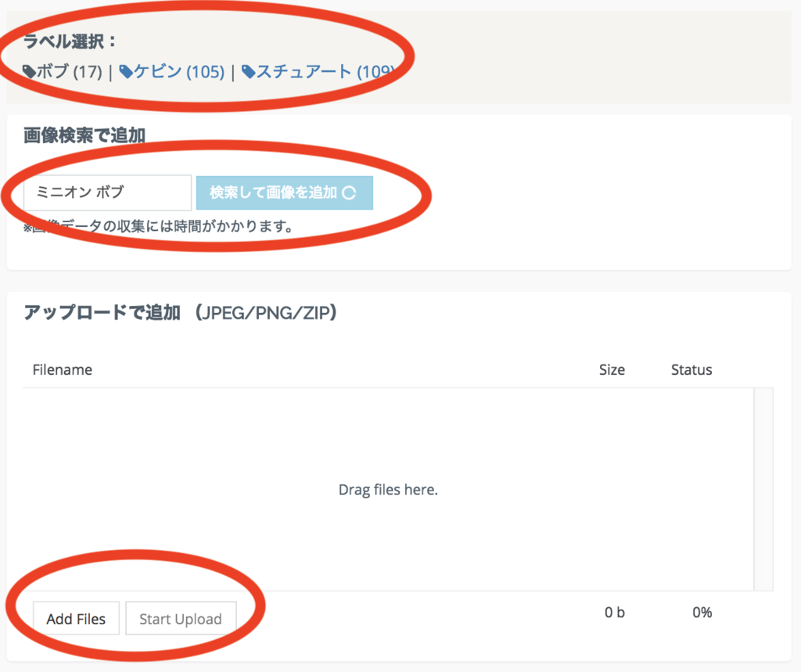Click the Add Files button

click(76, 618)
